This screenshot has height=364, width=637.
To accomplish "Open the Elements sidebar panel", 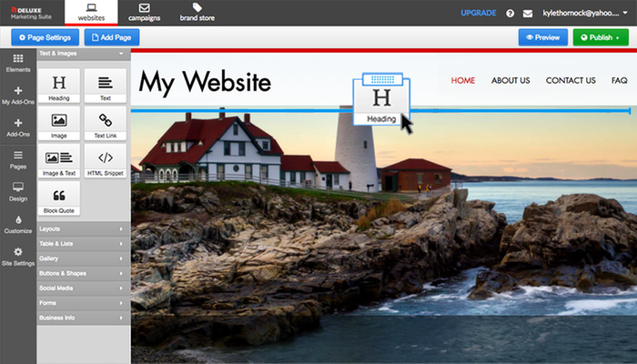I will tap(17, 63).
